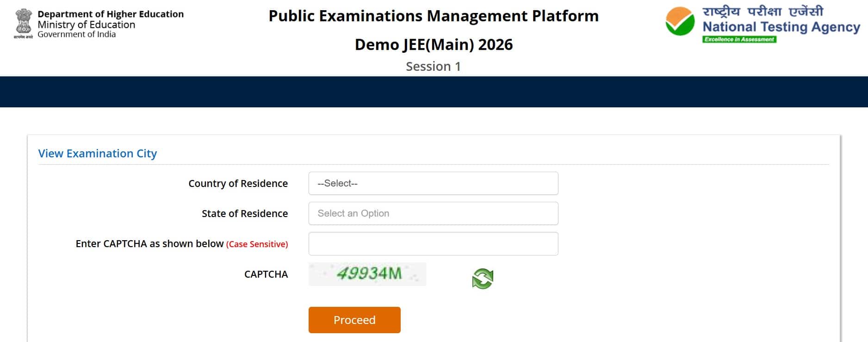Click the Proceed button
The height and width of the screenshot is (342, 868).
pos(354,319)
